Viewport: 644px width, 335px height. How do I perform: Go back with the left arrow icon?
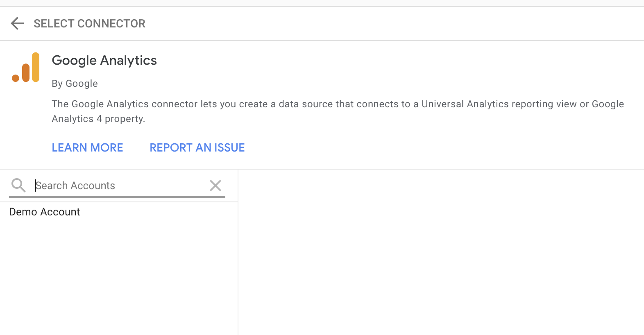click(x=17, y=23)
